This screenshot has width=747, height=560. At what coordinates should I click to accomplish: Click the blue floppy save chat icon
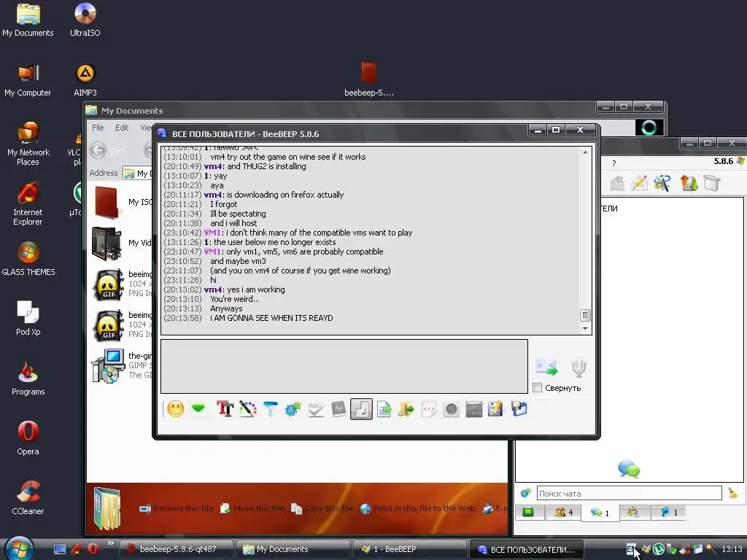point(519,409)
